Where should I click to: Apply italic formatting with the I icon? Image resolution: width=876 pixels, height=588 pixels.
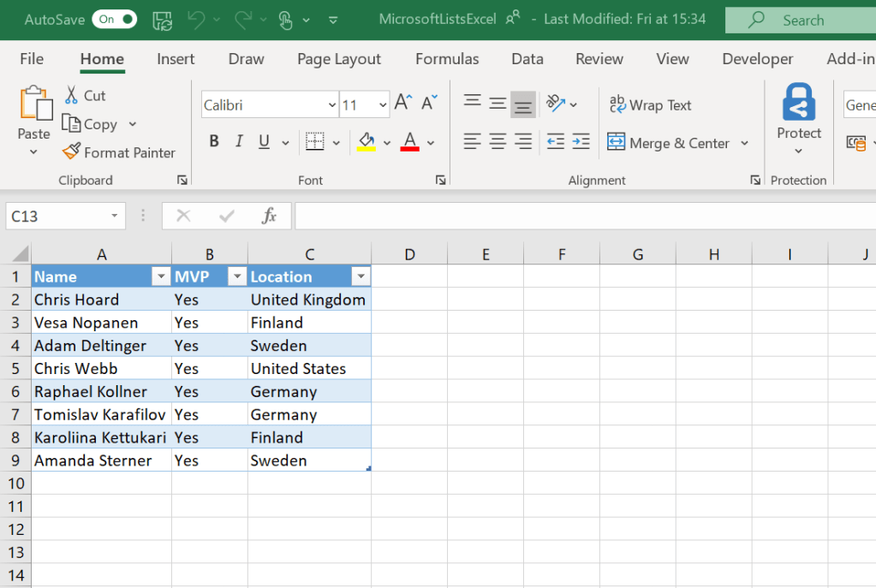pos(239,142)
